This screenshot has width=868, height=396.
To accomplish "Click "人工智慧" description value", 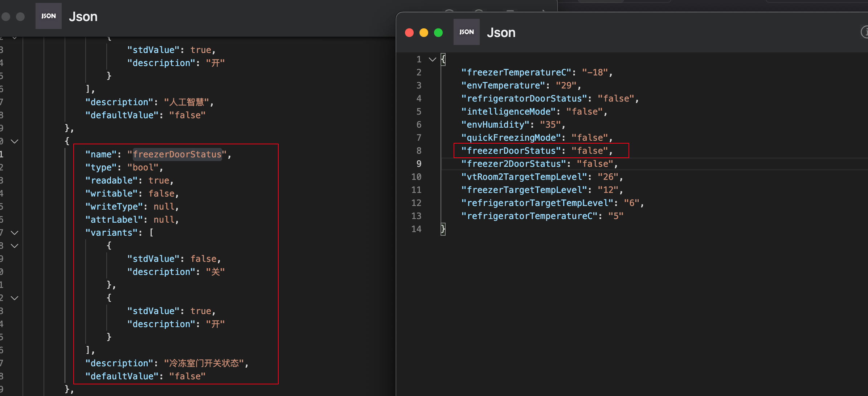I will (187, 102).
